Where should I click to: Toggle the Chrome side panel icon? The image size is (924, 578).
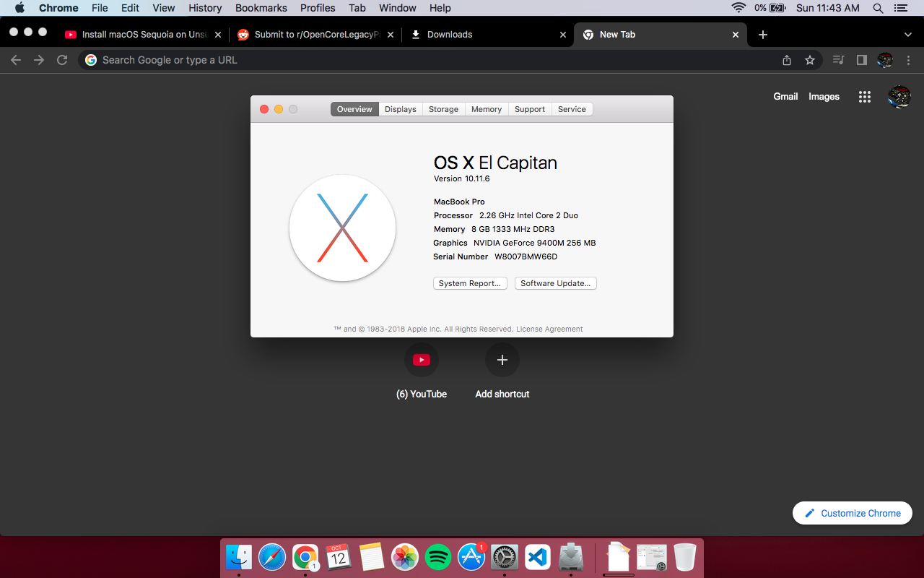click(x=861, y=60)
